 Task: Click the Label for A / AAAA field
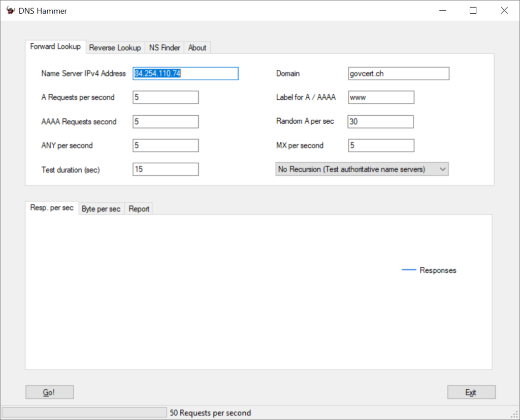click(x=380, y=97)
